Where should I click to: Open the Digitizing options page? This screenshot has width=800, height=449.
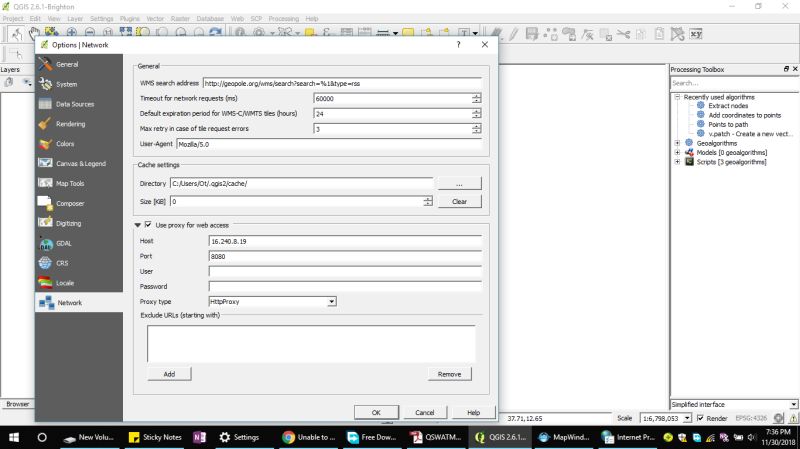[79, 223]
